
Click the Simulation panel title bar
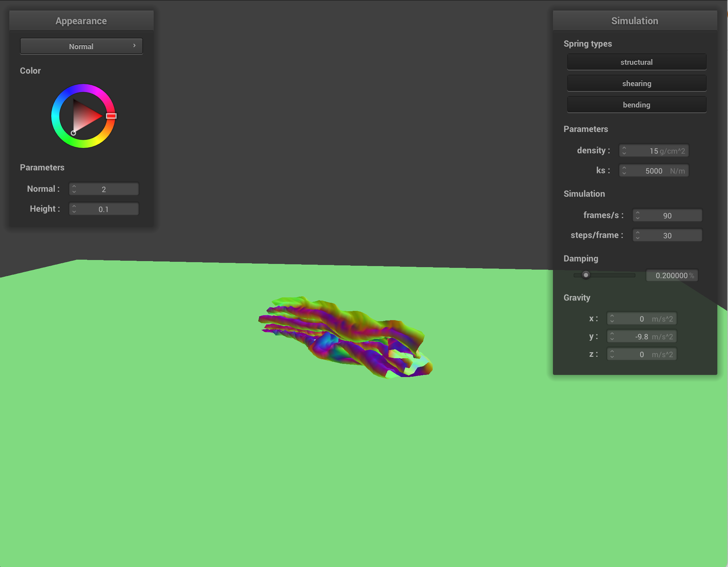635,21
